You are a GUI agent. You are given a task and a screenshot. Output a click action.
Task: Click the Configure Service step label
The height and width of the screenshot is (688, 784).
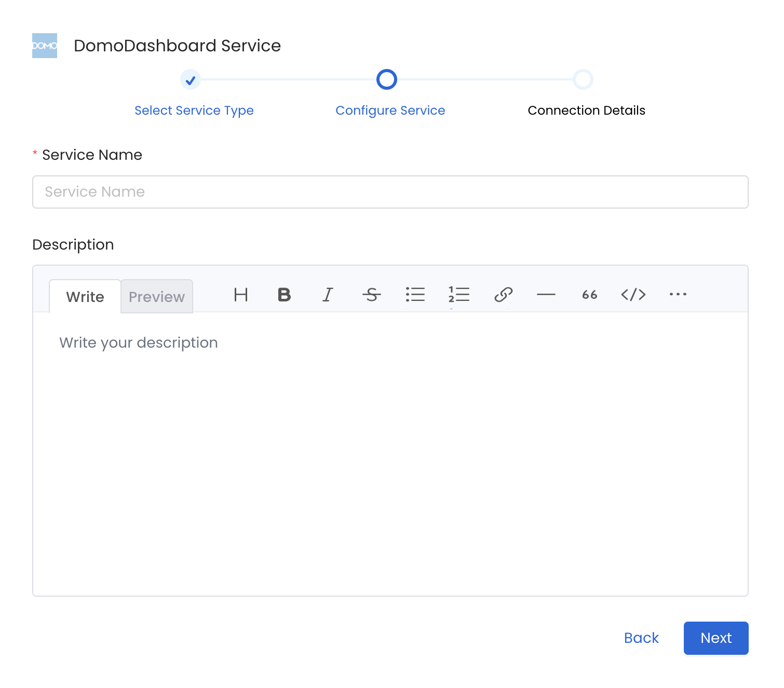[390, 110]
